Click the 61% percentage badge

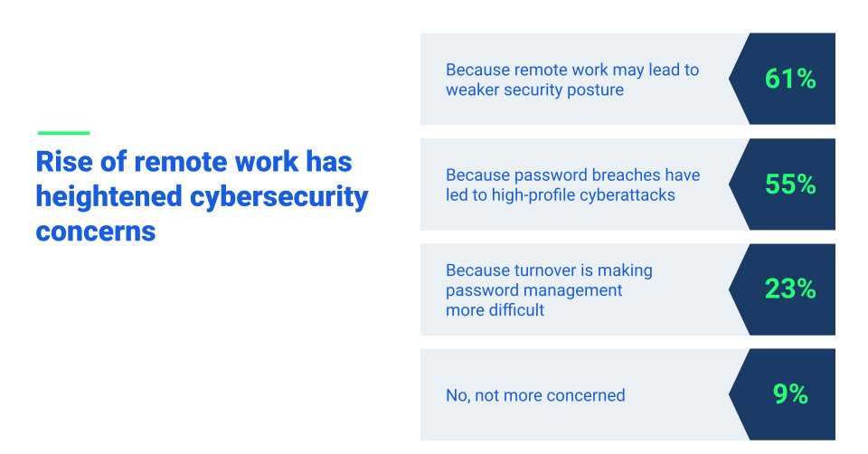[x=790, y=79]
